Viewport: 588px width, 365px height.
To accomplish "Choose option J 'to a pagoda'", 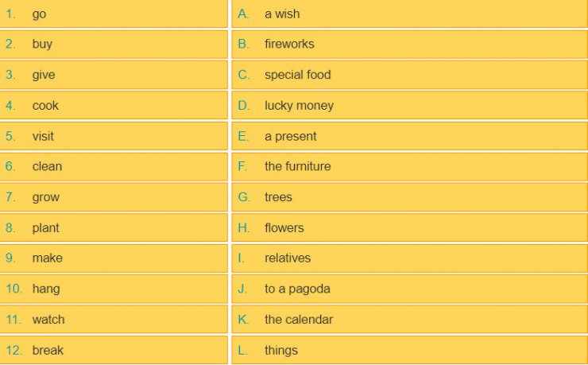I will 409,289.
